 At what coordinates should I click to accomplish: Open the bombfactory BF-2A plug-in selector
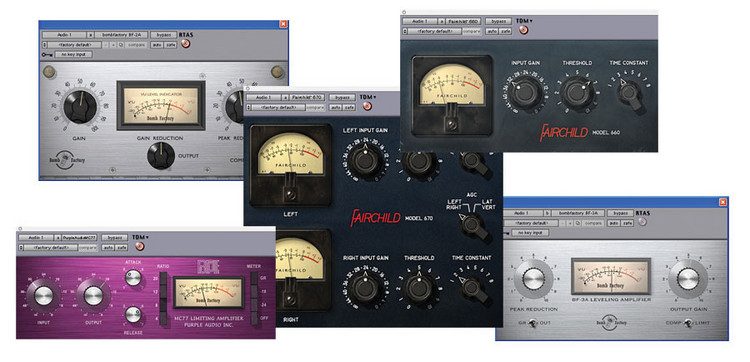(x=121, y=35)
